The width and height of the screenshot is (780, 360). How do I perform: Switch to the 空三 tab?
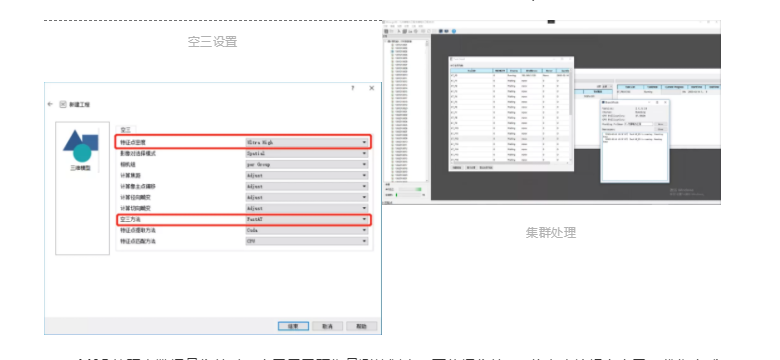click(x=126, y=130)
